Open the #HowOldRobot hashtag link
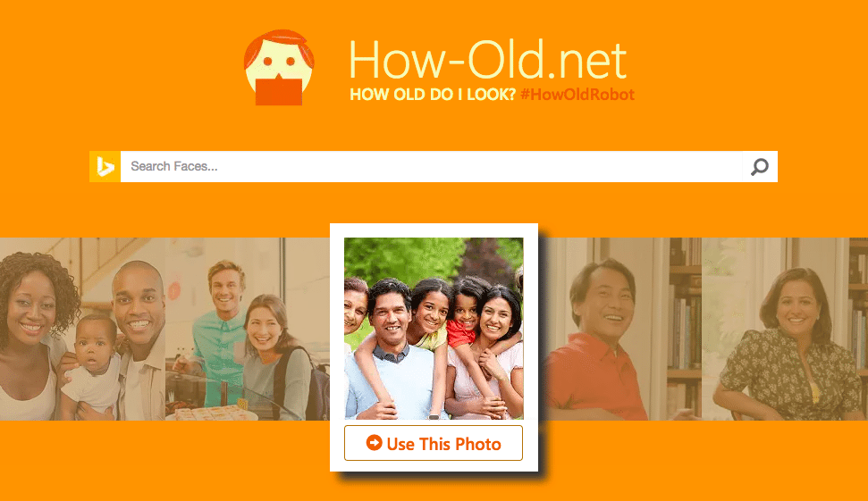868x501 pixels. point(577,95)
